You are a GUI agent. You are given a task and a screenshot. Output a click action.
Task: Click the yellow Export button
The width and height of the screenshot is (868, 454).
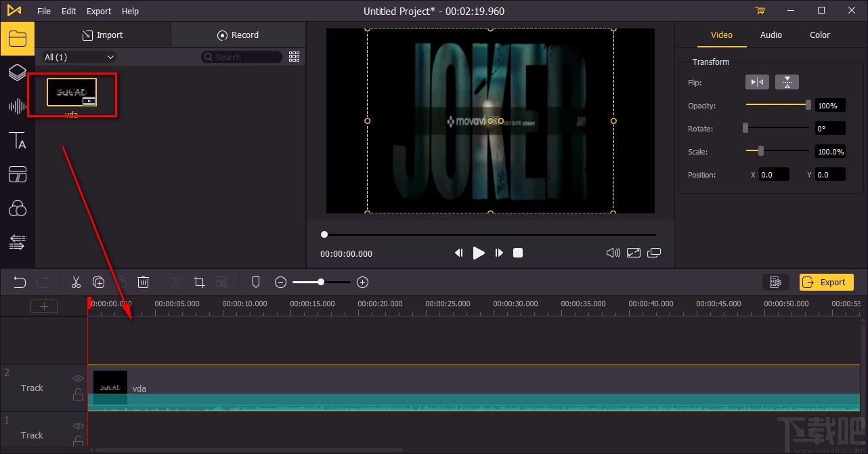(826, 283)
